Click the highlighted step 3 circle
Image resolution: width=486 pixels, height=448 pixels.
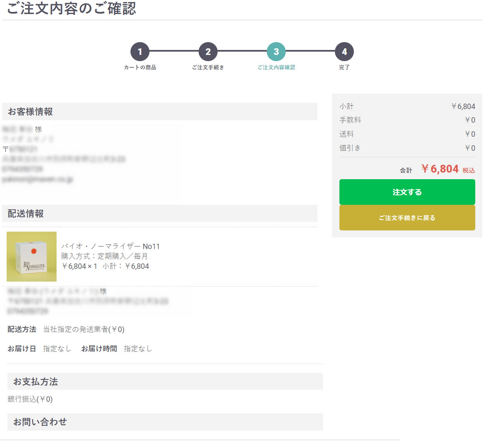point(276,52)
